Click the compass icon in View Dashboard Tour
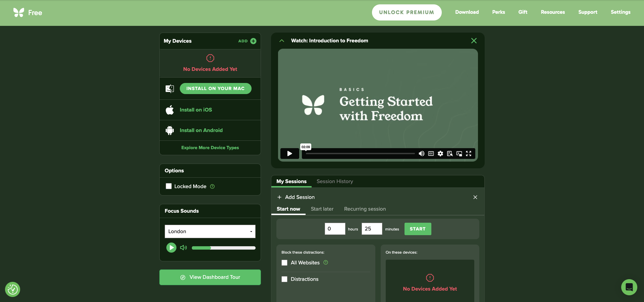 pos(183,277)
